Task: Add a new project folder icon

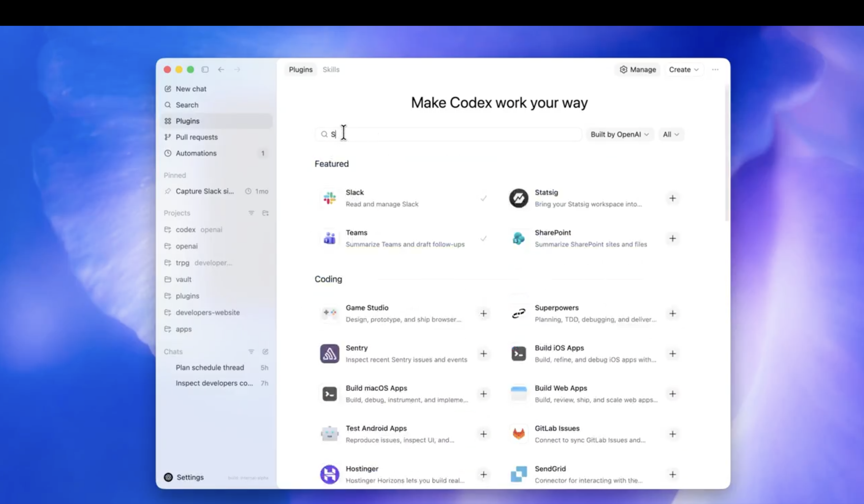Action: tap(265, 213)
